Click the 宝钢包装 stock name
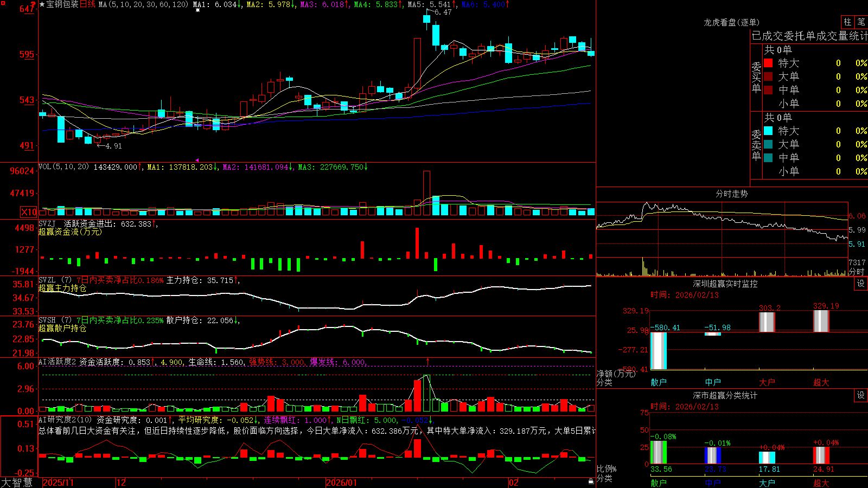868x488 pixels. [x=62, y=4]
